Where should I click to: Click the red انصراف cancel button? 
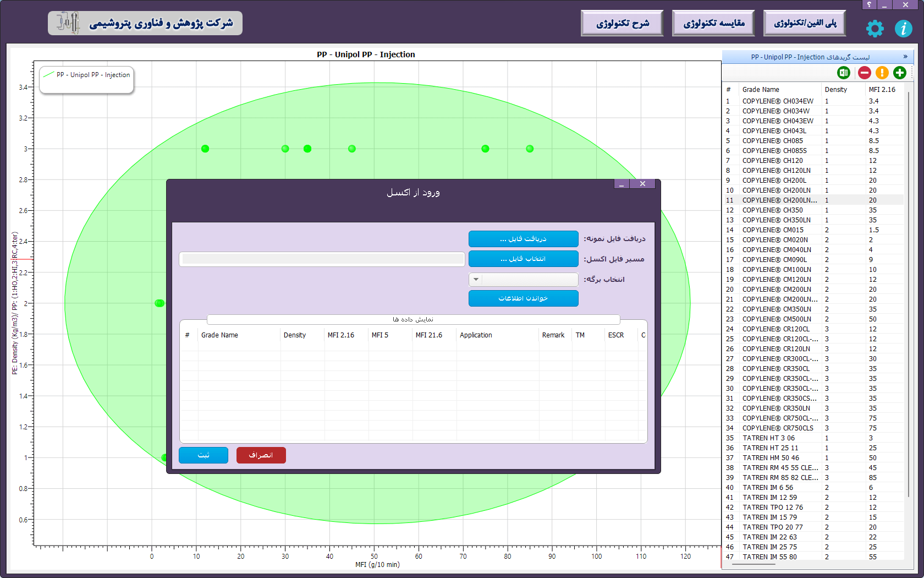[x=261, y=455]
